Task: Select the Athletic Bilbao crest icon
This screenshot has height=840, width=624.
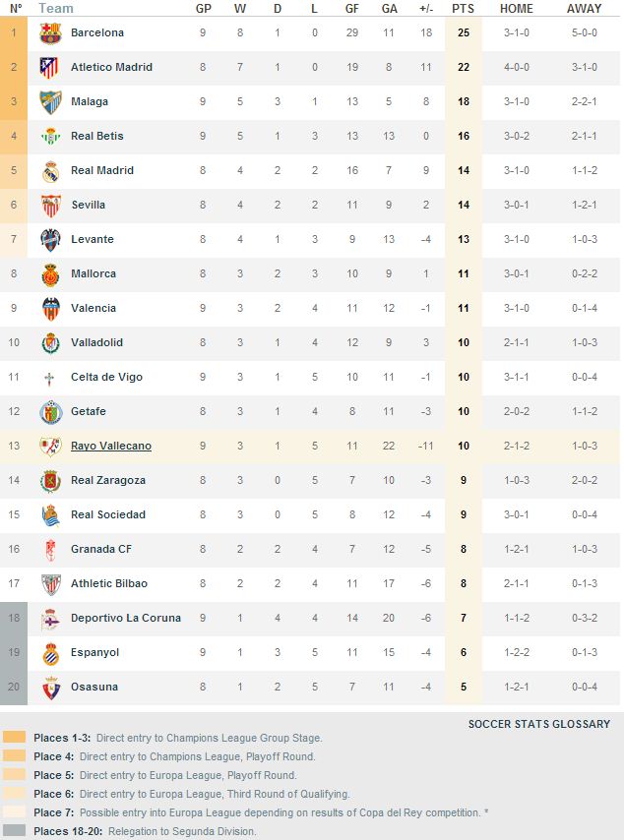Action: pos(51,584)
